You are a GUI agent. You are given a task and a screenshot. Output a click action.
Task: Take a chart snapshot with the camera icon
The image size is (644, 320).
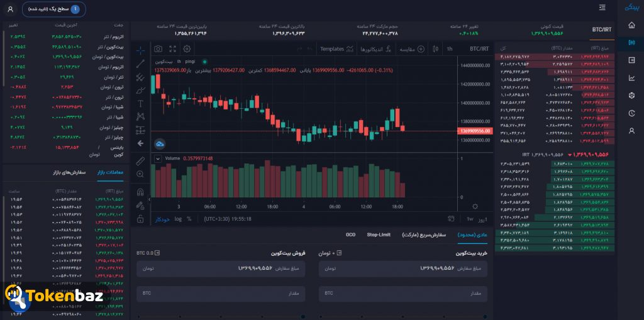click(158, 49)
